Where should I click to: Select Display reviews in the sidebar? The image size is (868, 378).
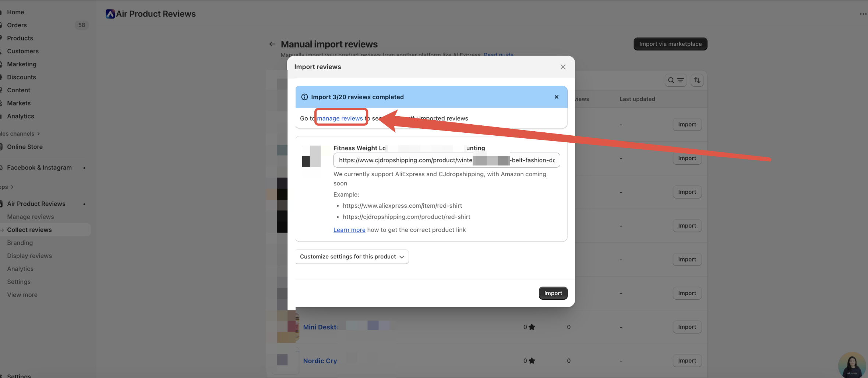(x=29, y=256)
